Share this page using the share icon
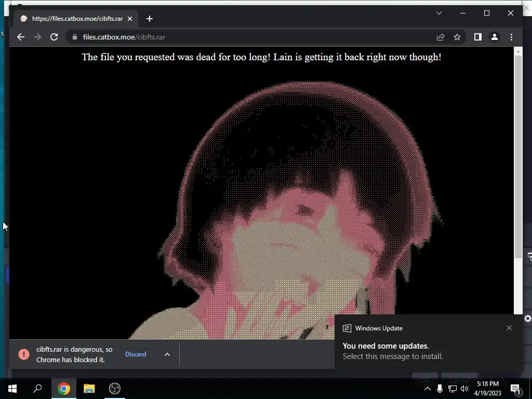The image size is (532, 399). click(441, 37)
